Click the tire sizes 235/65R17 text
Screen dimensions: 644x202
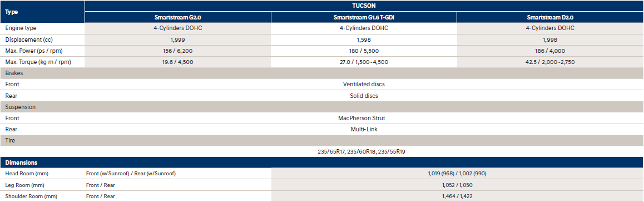[x=331, y=151]
